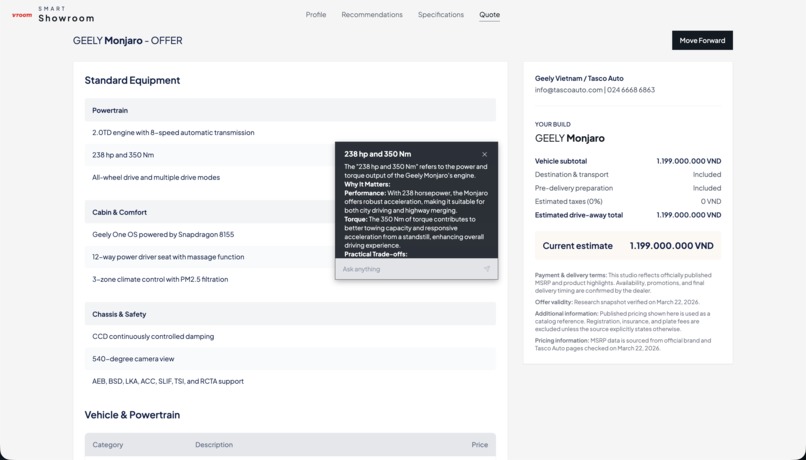Click the Payment & delivery terms note

pos(623,283)
